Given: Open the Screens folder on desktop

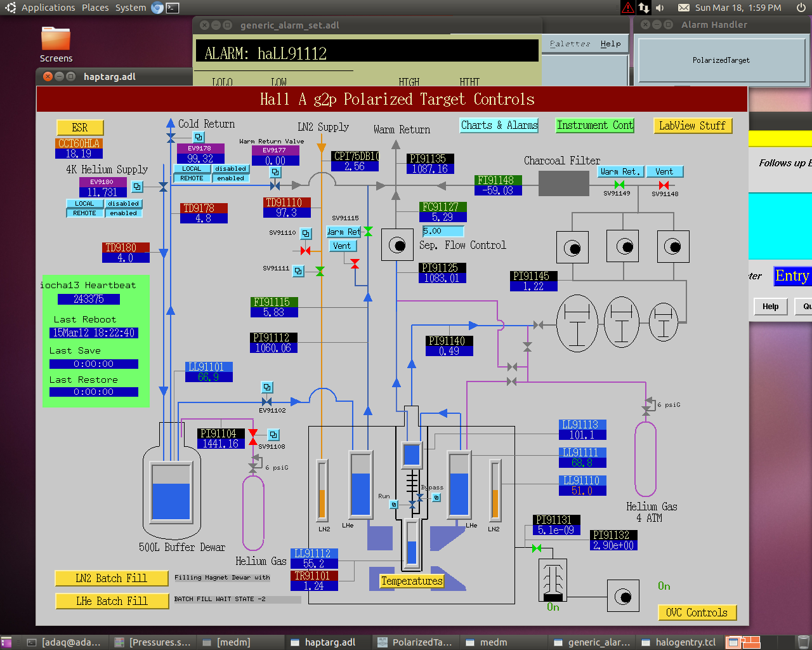Looking at the screenshot, I should (x=56, y=44).
